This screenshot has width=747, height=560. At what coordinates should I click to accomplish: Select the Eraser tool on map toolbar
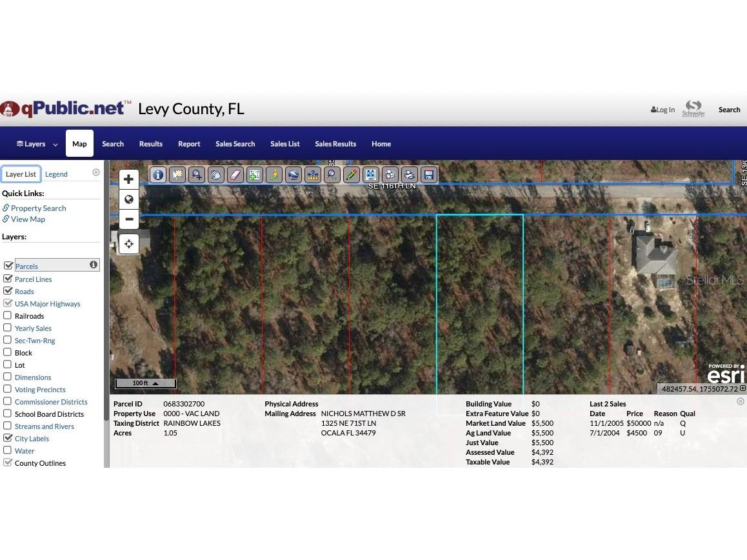(x=235, y=174)
